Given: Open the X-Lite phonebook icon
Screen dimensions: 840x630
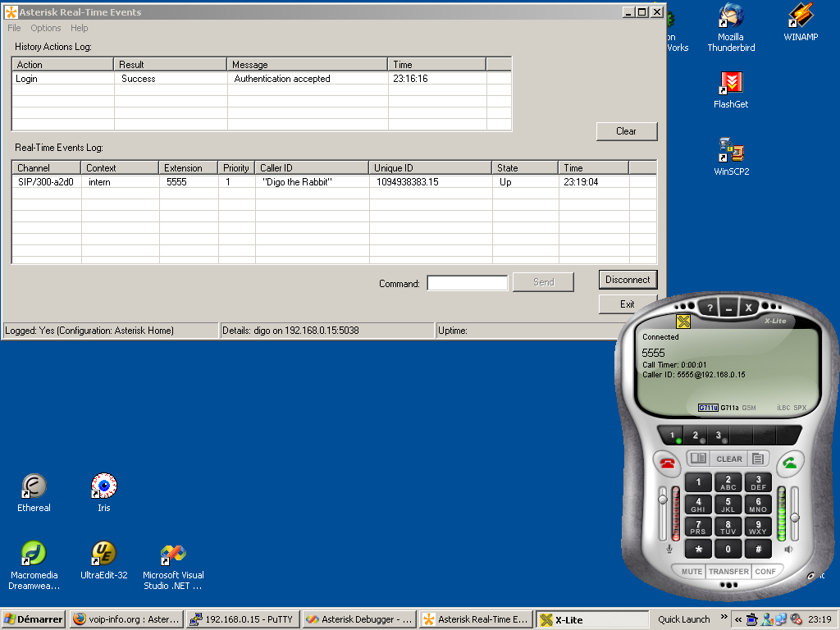Looking at the screenshot, I should pyautogui.click(x=698, y=459).
